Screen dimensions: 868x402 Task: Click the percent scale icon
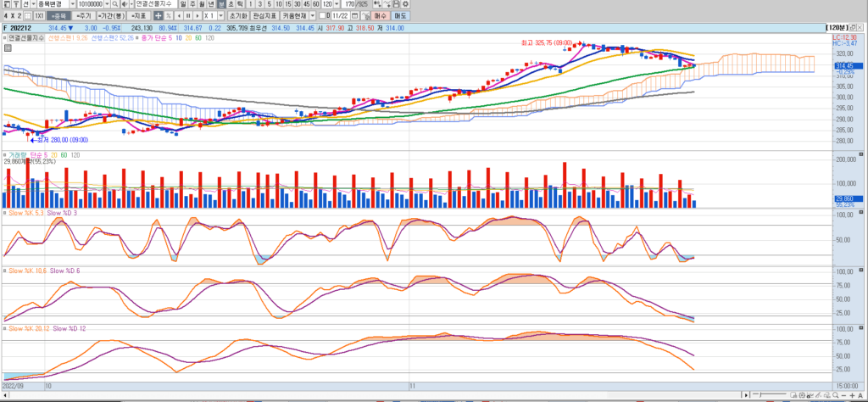pyautogui.click(x=169, y=16)
